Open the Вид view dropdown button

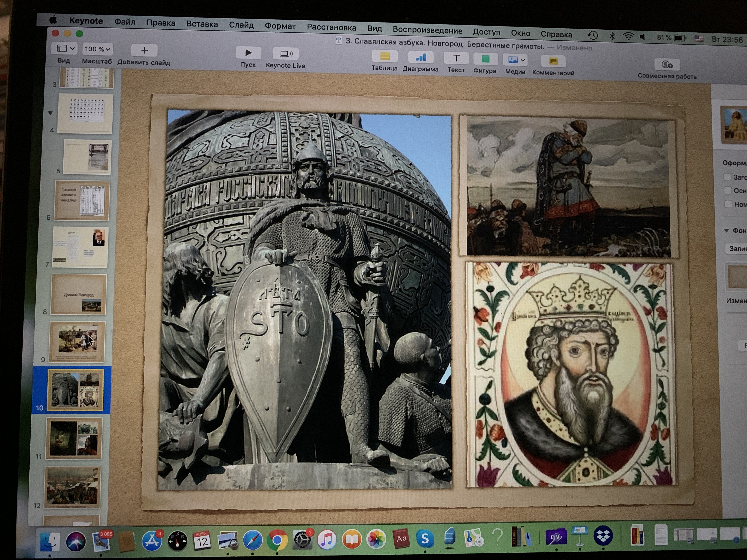pyautogui.click(x=64, y=49)
